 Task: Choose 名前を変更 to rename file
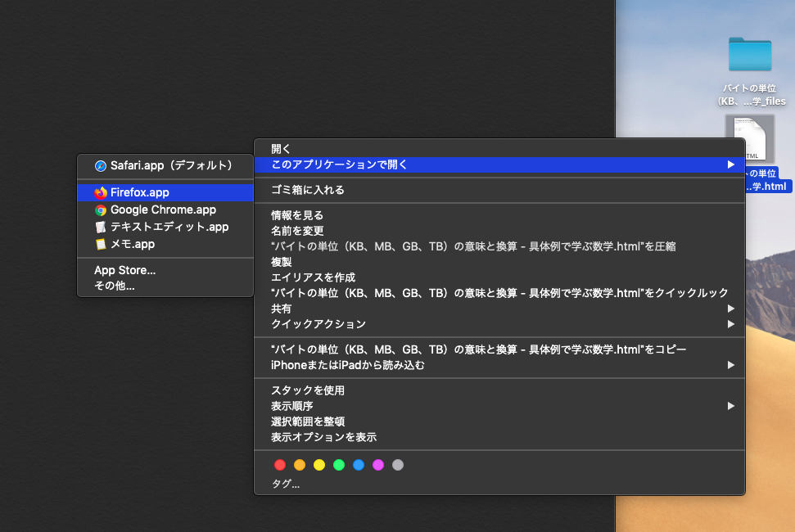tap(297, 231)
